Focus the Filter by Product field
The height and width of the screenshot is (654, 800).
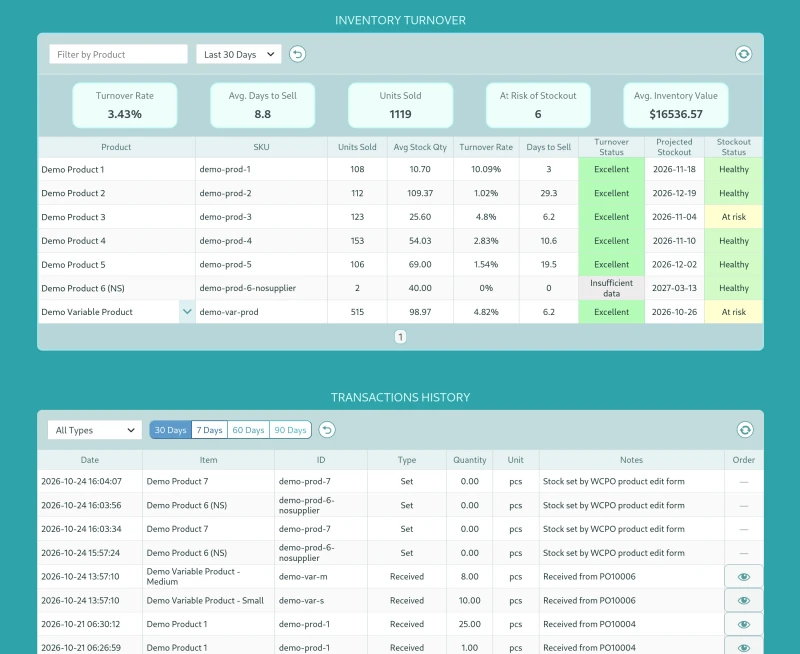(118, 55)
